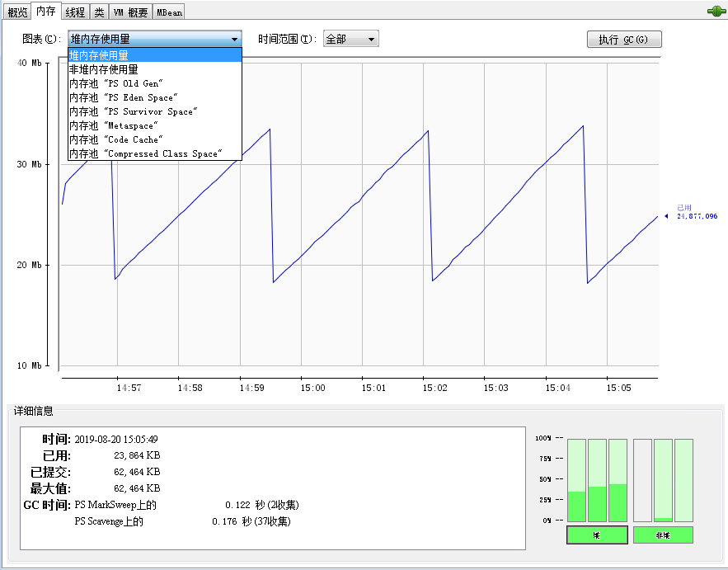This screenshot has width=728, height=570.
Task: Choose 非堆内存使用量 in the dropdown list
Action: point(155,69)
